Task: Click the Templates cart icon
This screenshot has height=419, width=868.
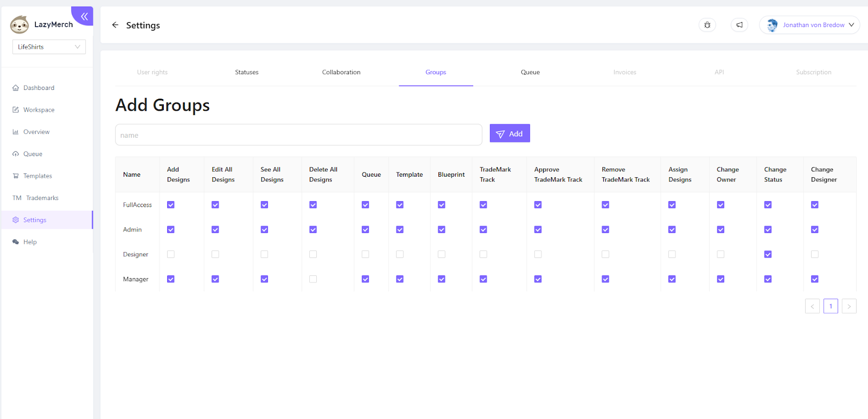Action: tap(16, 176)
